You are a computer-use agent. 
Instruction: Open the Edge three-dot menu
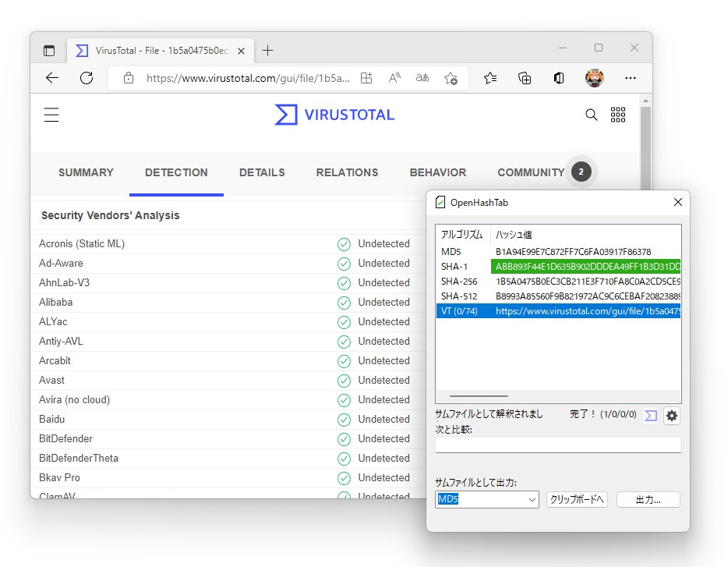631,78
